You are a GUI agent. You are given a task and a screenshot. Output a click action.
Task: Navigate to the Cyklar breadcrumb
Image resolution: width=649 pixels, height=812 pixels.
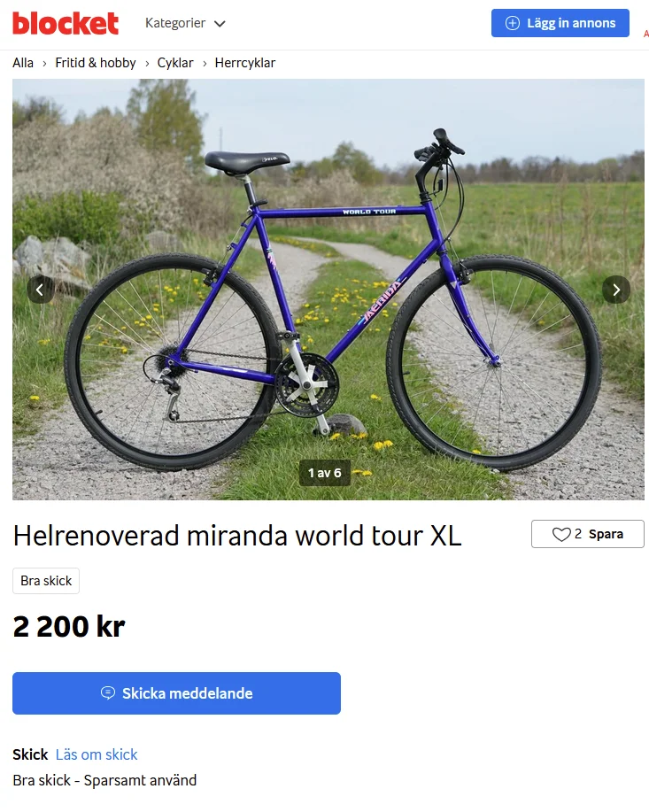(175, 63)
